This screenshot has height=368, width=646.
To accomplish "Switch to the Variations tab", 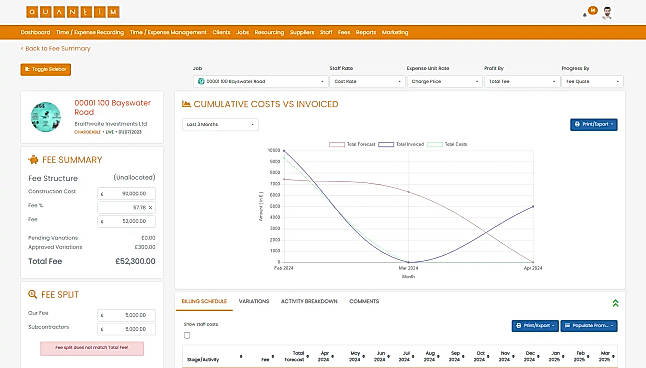I will 254,301.
